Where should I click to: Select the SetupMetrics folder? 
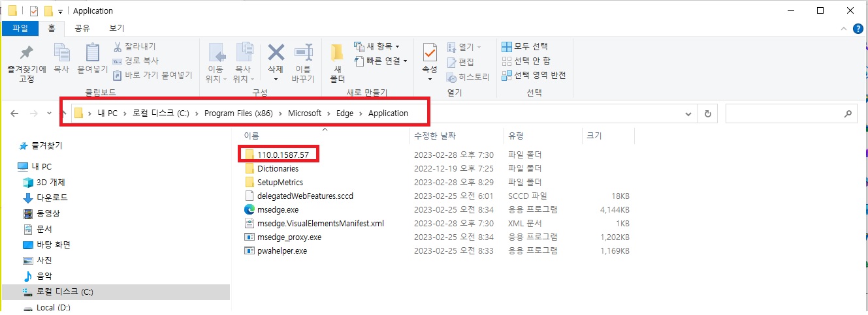point(280,182)
